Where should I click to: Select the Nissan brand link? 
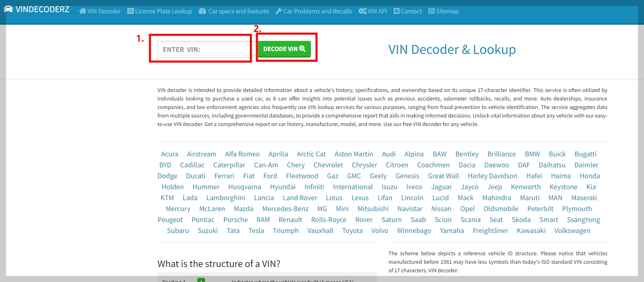pos(441,209)
